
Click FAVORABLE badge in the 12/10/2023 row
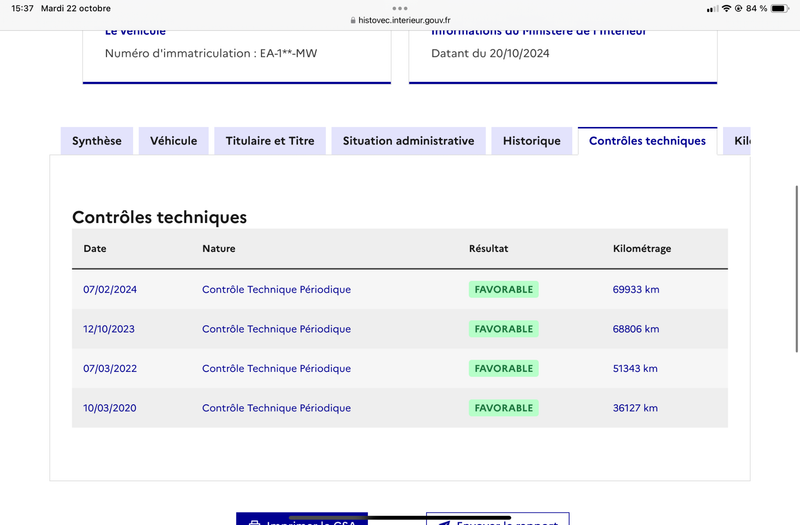click(504, 329)
